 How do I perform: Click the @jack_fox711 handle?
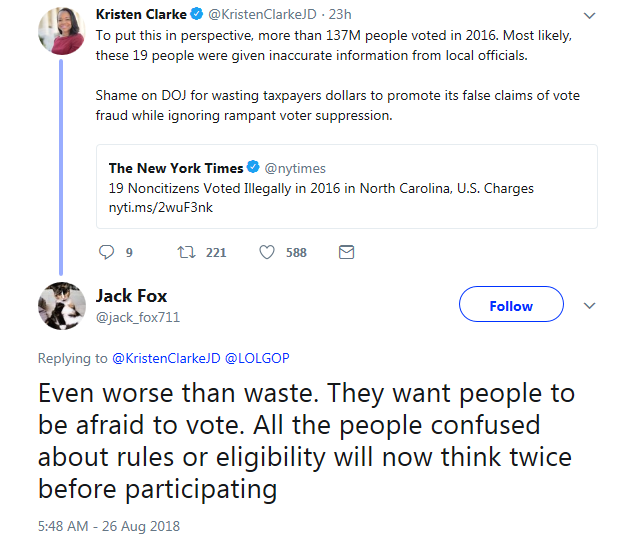(138, 317)
